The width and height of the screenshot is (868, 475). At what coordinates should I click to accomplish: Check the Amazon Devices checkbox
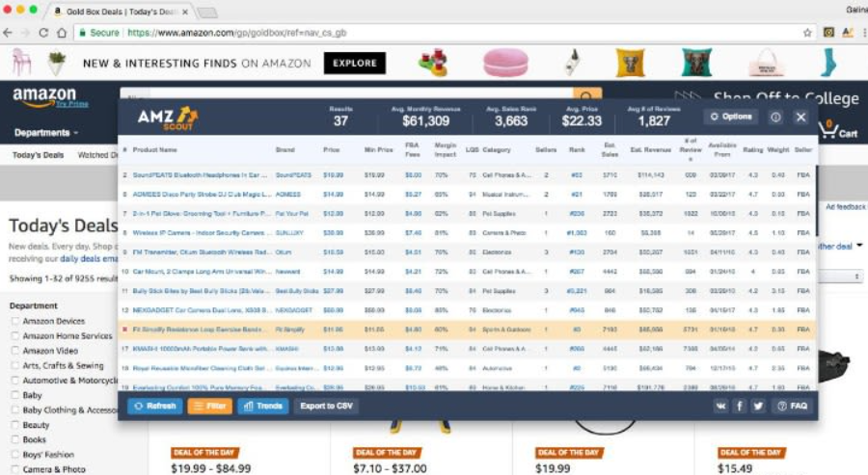coord(14,321)
